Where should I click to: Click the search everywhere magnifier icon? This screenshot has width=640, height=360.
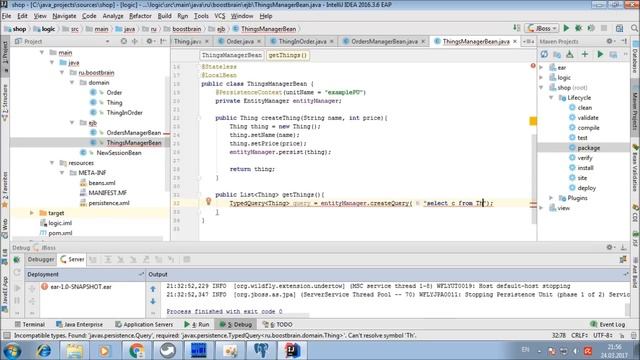tap(634, 28)
